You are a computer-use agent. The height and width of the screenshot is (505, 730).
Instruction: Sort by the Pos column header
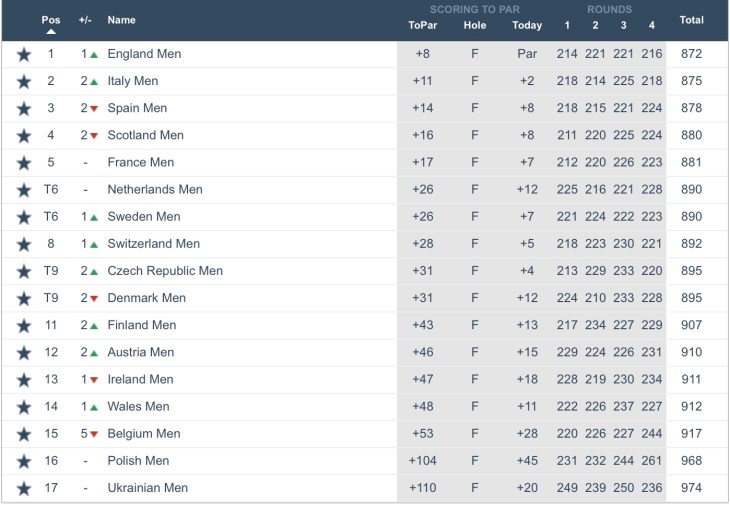point(51,20)
